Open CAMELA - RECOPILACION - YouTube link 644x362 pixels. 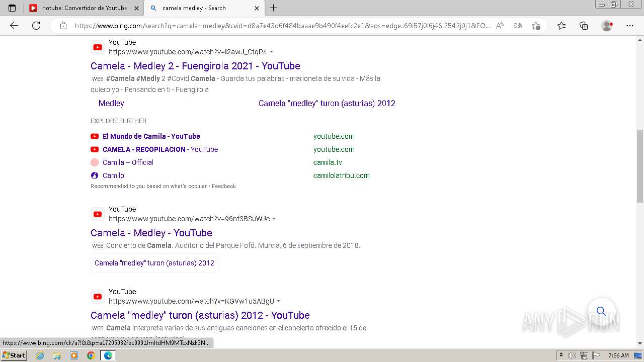click(160, 149)
